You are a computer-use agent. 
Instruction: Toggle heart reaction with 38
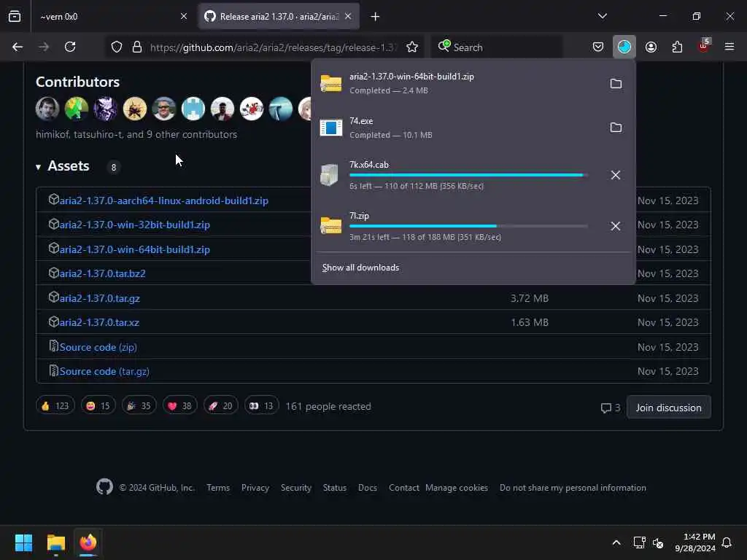179,406
